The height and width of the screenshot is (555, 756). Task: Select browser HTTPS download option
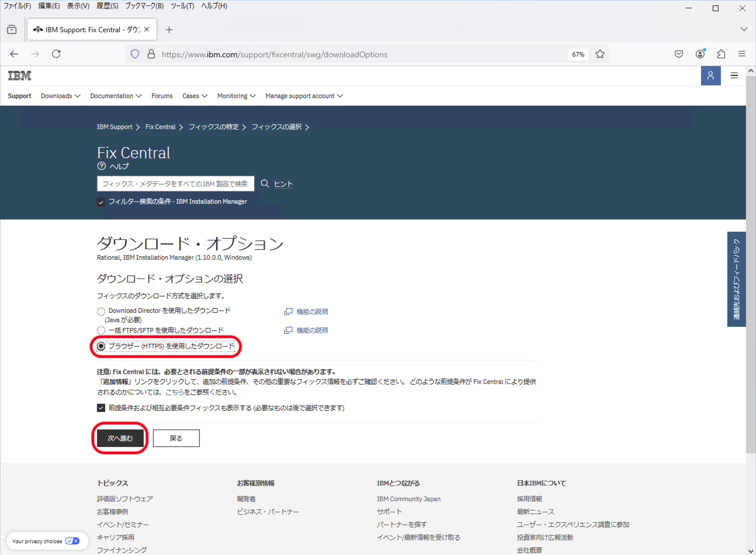click(101, 346)
